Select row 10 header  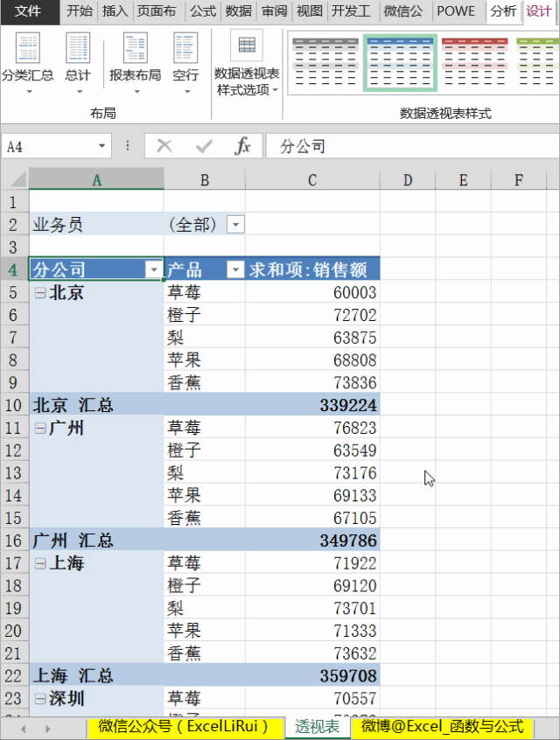point(14,405)
